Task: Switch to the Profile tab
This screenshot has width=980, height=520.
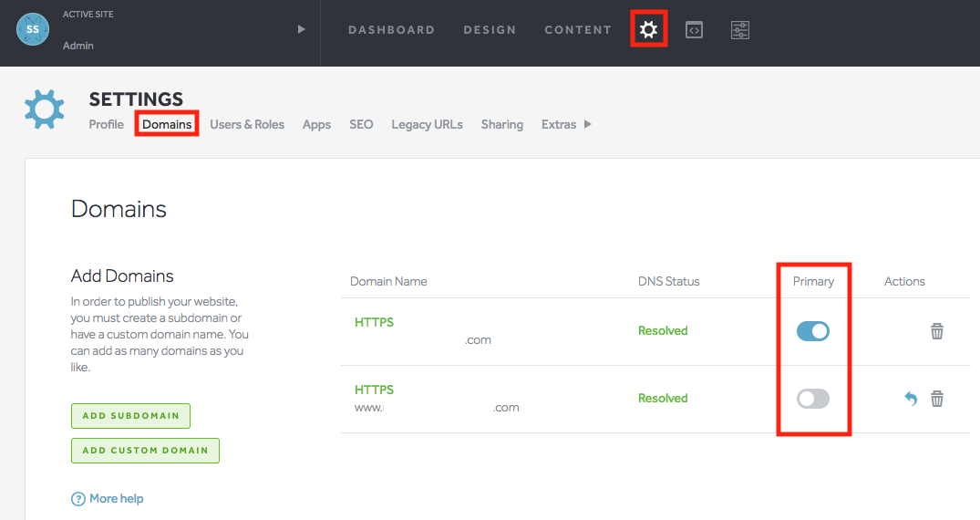Action: (107, 124)
